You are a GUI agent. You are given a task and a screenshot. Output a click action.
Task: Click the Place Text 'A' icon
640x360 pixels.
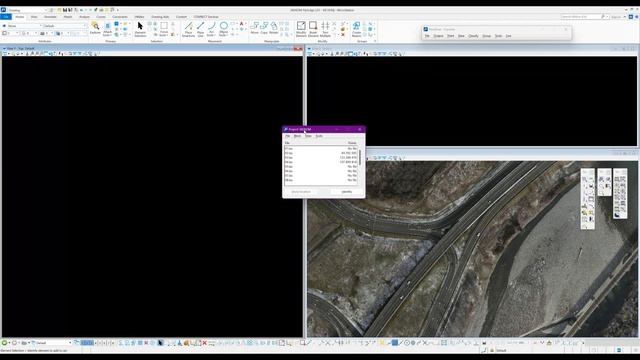click(241, 24)
